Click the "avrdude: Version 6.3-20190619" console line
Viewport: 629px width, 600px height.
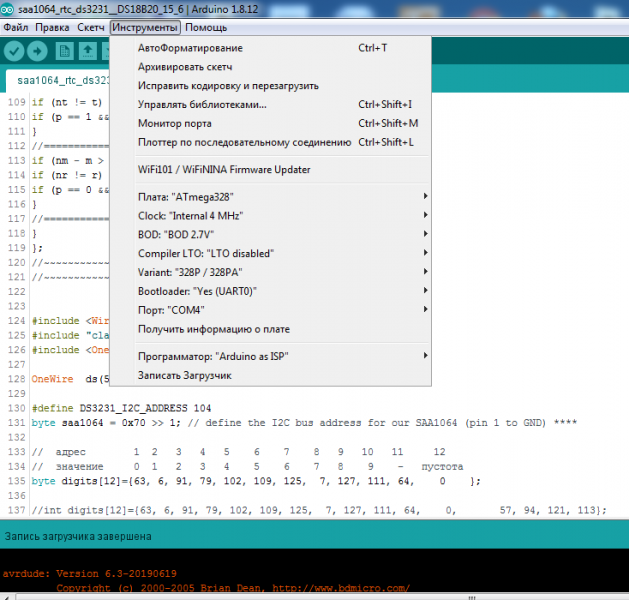click(x=89, y=574)
